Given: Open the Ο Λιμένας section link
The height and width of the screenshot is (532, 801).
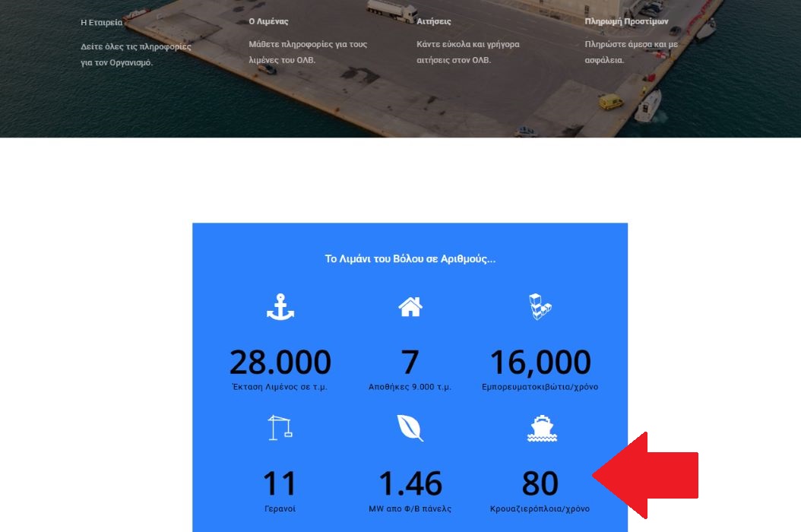Looking at the screenshot, I should tap(269, 21).
